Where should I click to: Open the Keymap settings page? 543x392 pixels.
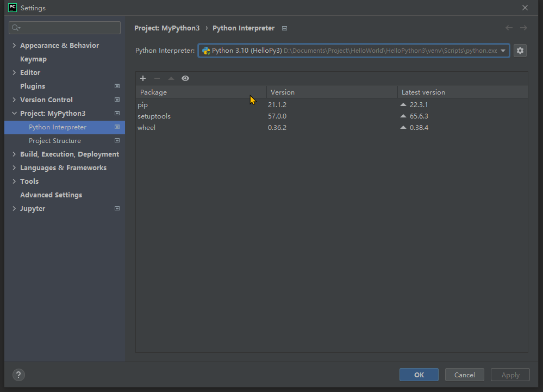coord(33,59)
